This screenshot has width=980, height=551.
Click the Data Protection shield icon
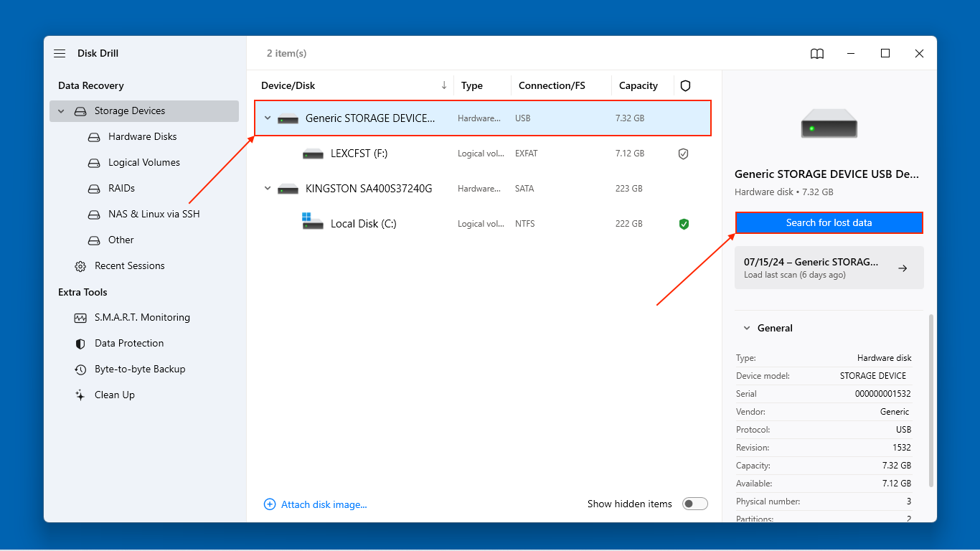(x=80, y=344)
